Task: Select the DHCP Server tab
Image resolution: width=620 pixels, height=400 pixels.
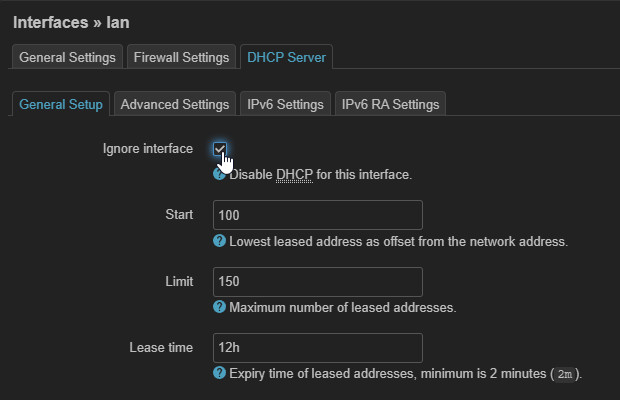Action: pos(287,57)
